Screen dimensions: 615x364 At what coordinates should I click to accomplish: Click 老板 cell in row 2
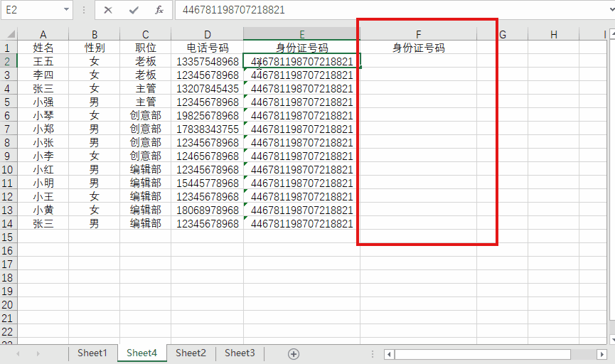(x=146, y=61)
